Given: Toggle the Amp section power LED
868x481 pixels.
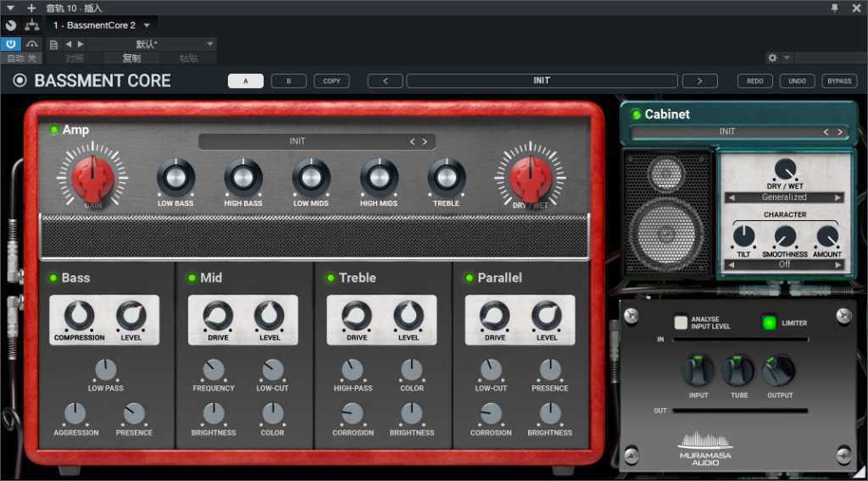Looking at the screenshot, I should 53,130.
